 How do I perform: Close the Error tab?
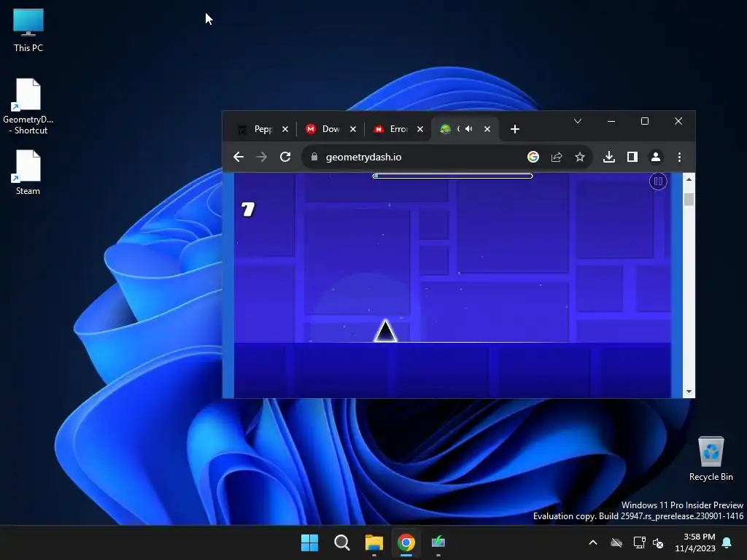[x=420, y=129]
